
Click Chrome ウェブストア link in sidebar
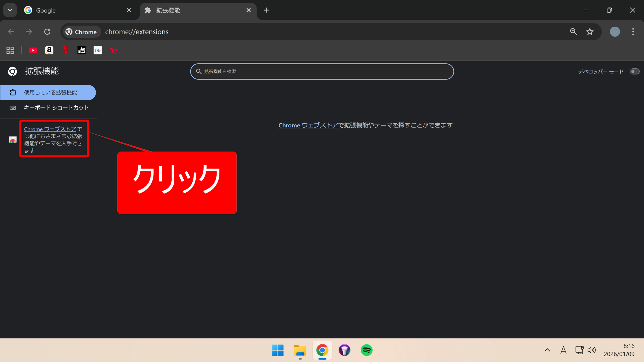click(50, 129)
